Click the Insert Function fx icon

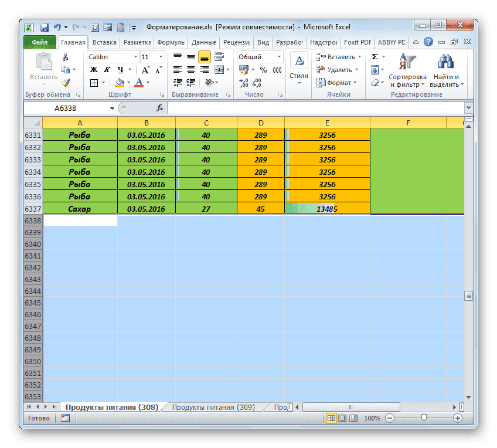(x=159, y=108)
